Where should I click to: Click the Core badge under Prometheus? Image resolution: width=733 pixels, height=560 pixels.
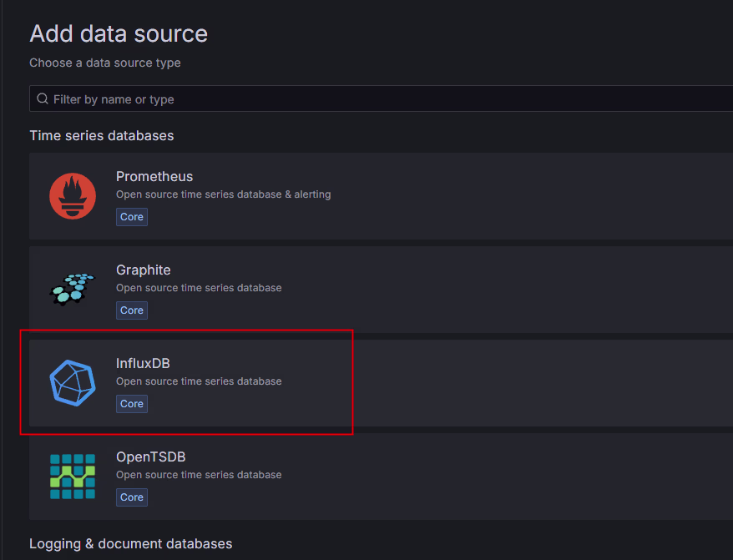point(132,217)
